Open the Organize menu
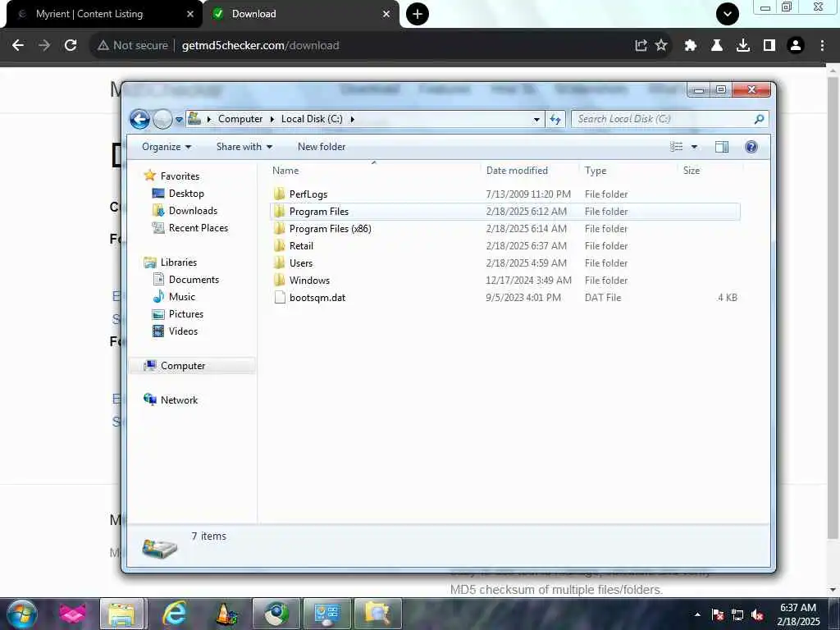This screenshot has width=840, height=630. (x=166, y=147)
